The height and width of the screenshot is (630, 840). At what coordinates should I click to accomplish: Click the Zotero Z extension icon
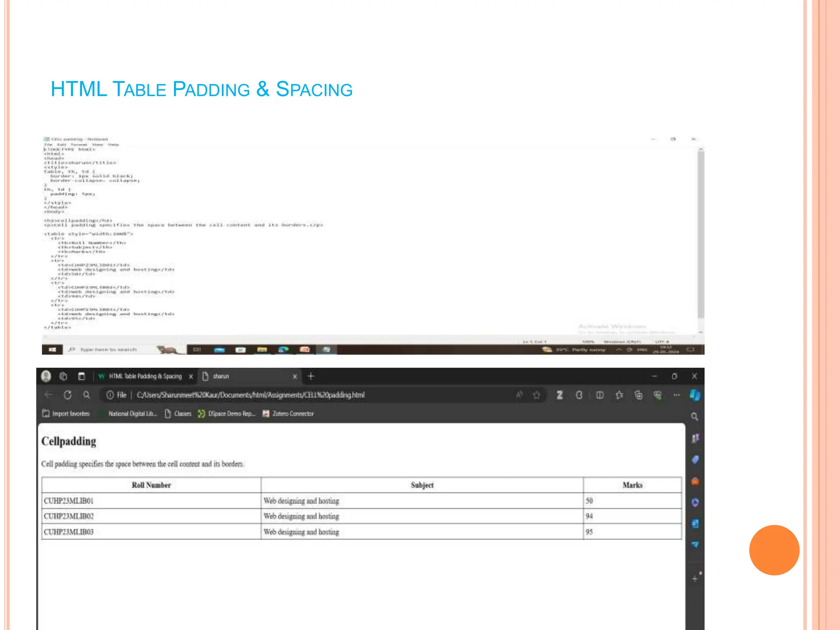coord(559,395)
